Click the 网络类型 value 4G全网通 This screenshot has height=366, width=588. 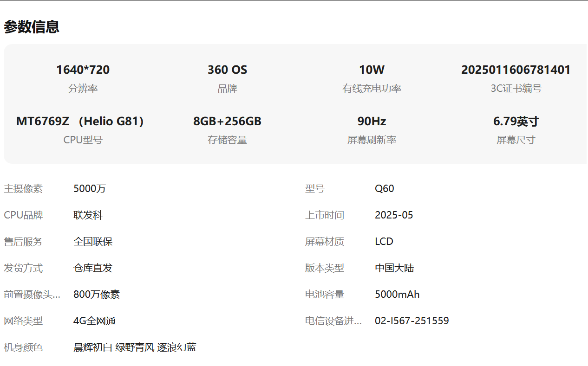(95, 321)
